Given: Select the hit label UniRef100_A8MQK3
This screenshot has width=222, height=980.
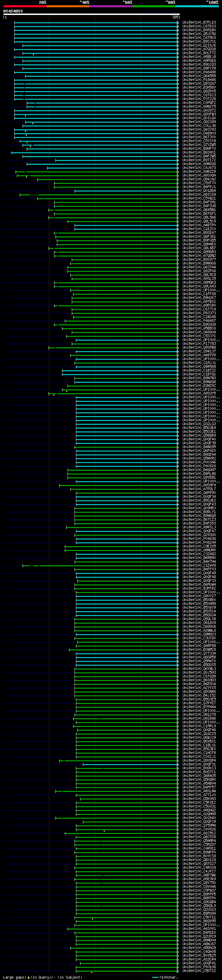Looking at the screenshot, I should [x=199, y=282].
